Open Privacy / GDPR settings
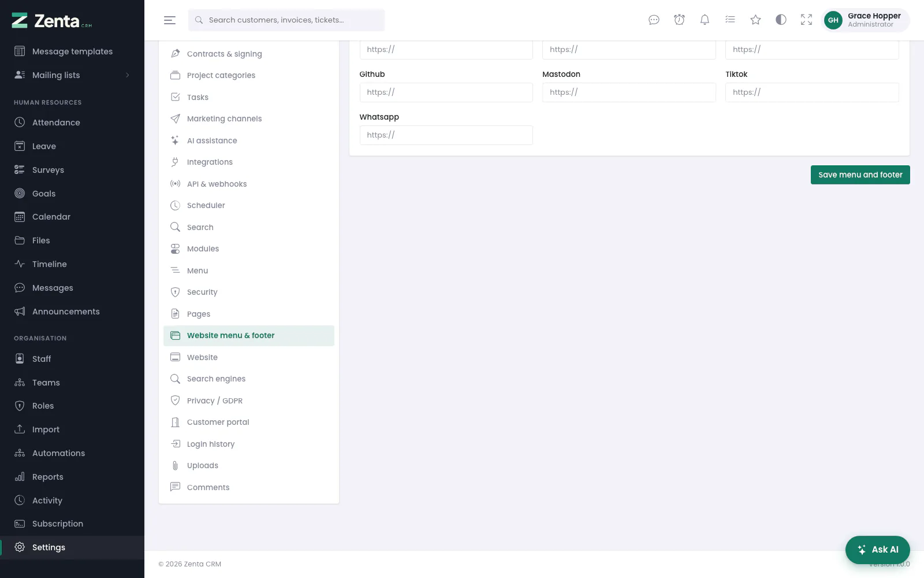 click(x=249, y=401)
